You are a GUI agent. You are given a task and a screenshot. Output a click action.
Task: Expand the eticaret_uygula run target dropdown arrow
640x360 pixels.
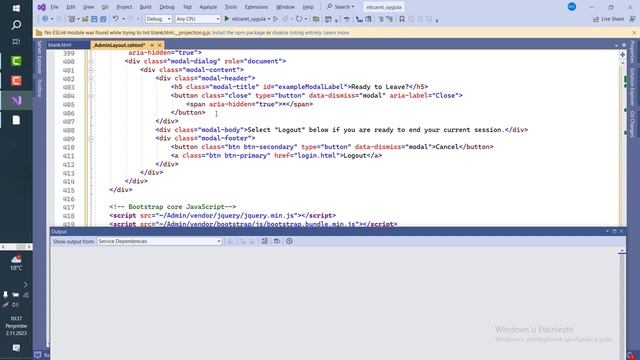tap(269, 19)
